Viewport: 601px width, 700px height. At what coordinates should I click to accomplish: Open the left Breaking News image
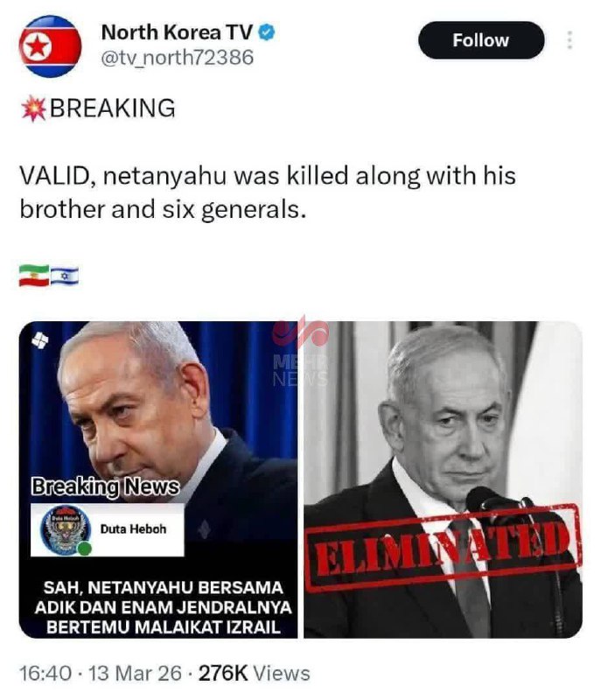158,479
